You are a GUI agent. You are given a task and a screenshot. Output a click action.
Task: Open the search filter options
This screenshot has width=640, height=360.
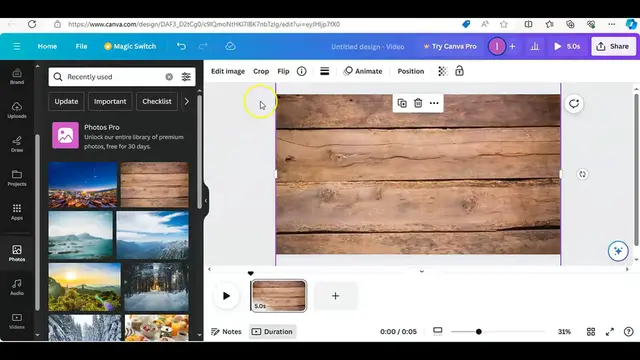click(x=186, y=77)
